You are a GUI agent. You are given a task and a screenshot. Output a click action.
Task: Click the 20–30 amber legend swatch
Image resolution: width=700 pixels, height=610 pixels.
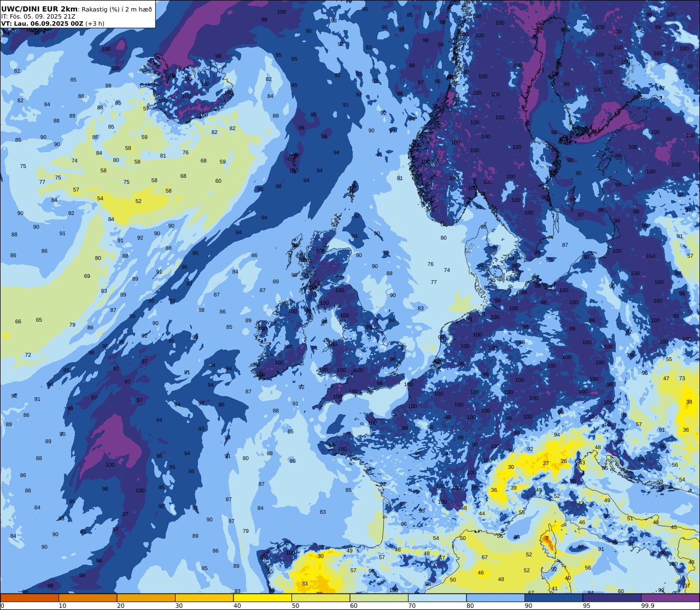[x=146, y=597]
